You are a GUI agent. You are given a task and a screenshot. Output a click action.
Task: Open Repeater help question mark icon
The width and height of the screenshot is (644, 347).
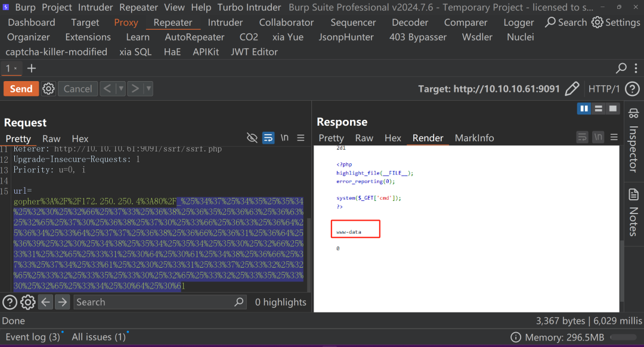pos(632,89)
